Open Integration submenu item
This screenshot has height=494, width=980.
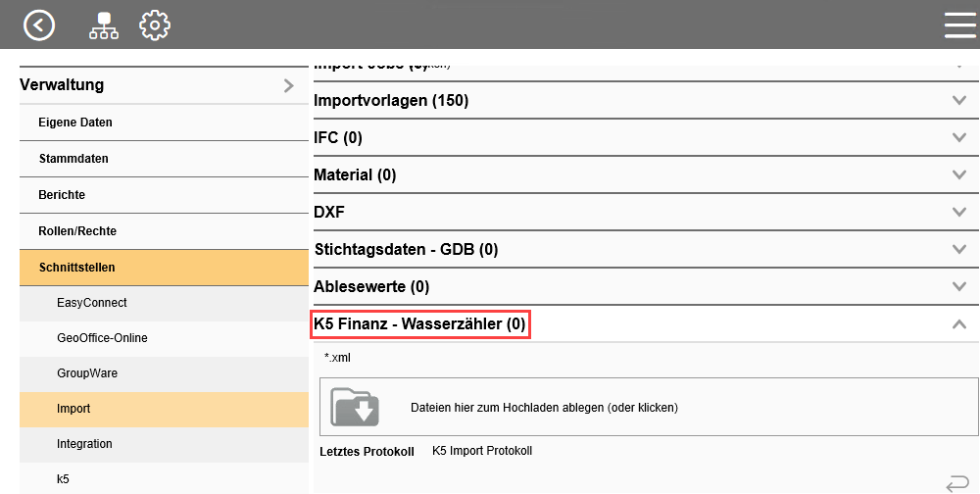(x=165, y=444)
